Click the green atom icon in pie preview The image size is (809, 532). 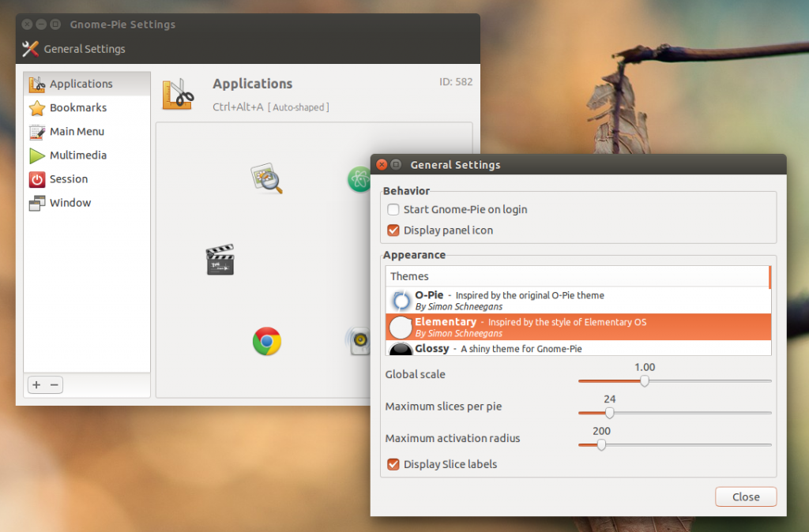pyautogui.click(x=359, y=179)
